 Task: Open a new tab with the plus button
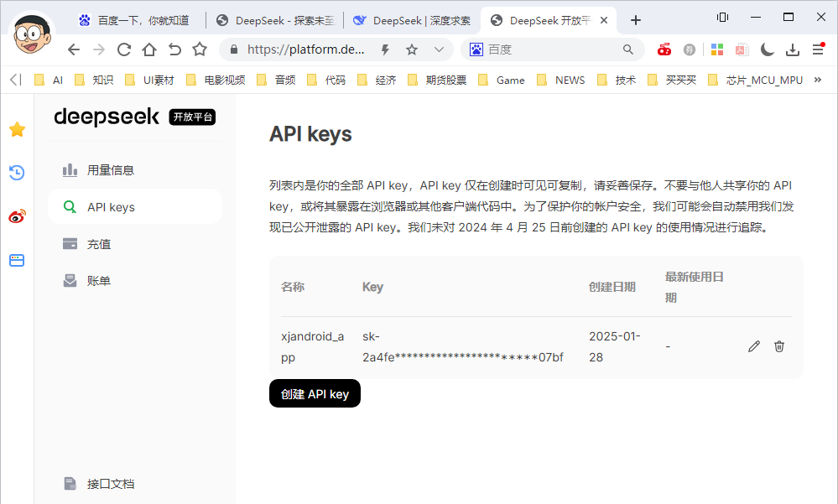[x=636, y=20]
